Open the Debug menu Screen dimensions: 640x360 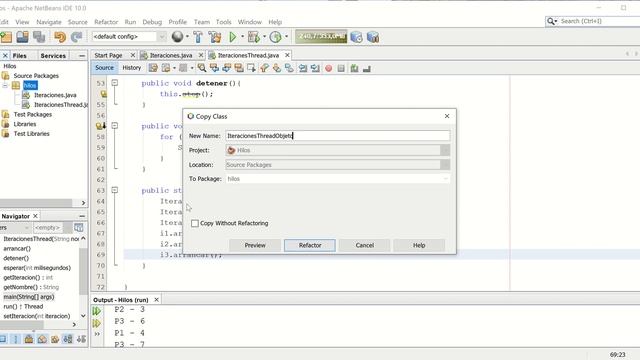pyautogui.click(x=152, y=22)
